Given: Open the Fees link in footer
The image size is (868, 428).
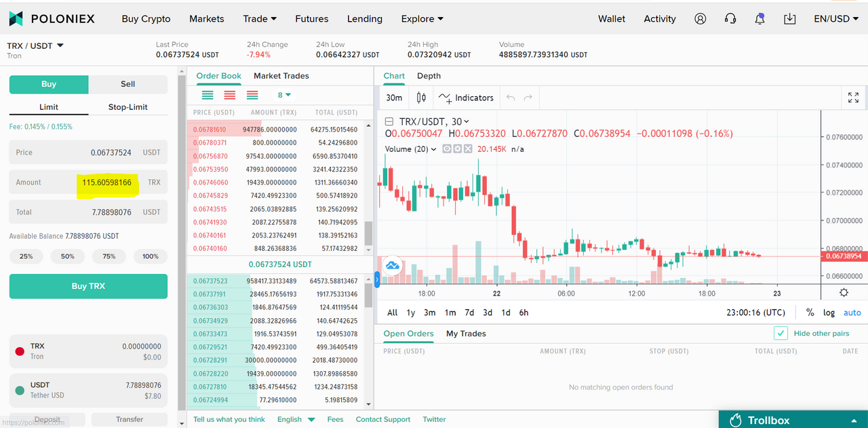Looking at the screenshot, I should 335,419.
